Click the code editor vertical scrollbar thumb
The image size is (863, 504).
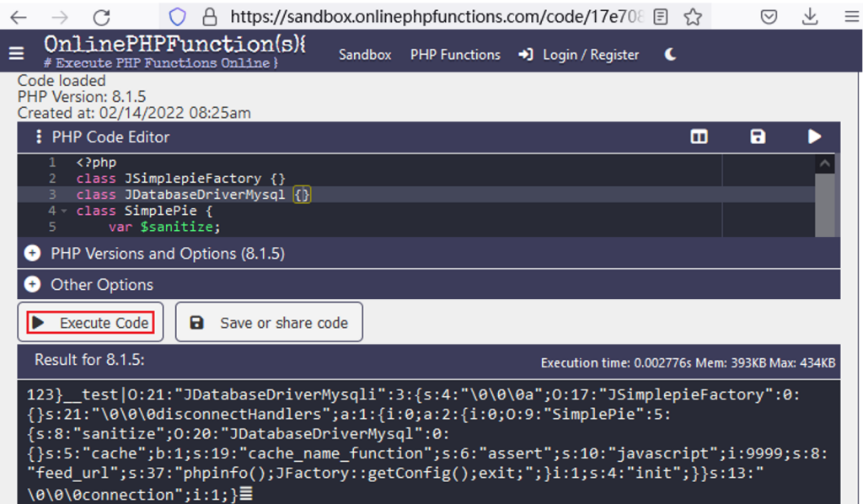[824, 206]
